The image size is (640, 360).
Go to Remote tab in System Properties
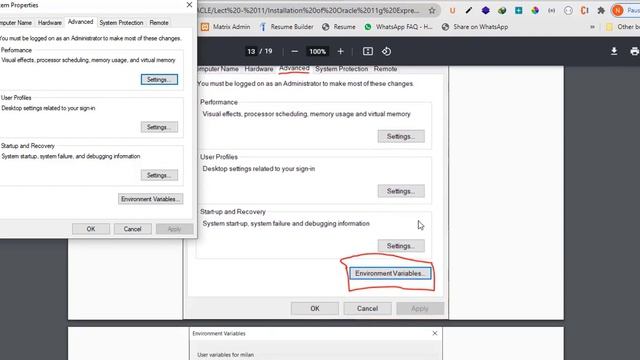tap(159, 23)
